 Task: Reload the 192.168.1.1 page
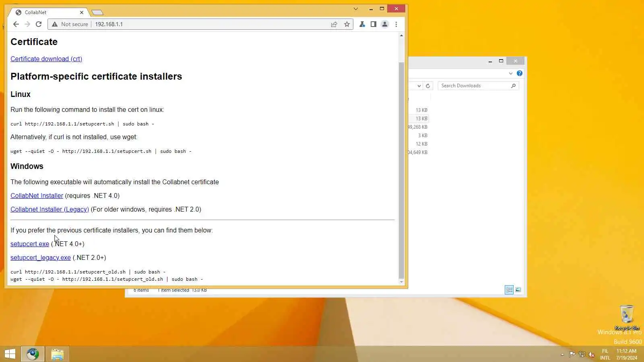(x=39, y=24)
